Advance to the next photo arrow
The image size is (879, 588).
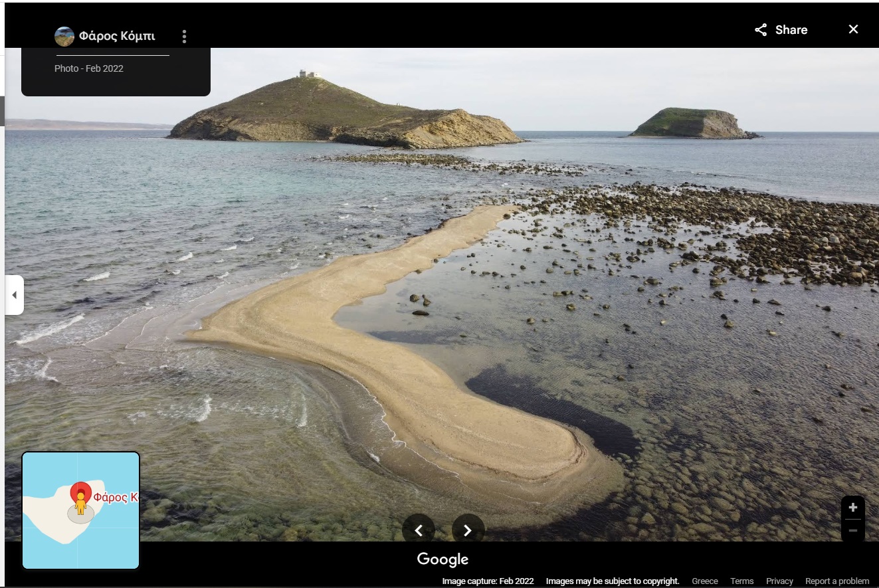(468, 530)
